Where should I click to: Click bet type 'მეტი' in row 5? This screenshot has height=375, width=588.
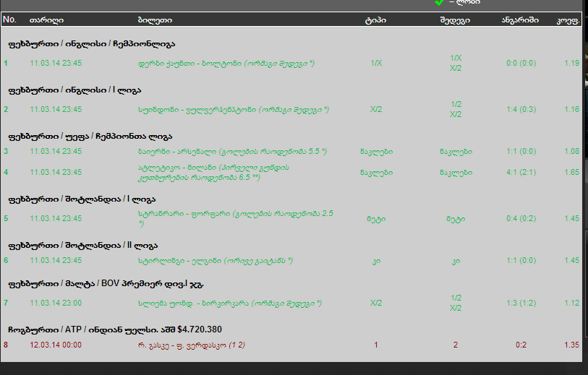click(376, 219)
